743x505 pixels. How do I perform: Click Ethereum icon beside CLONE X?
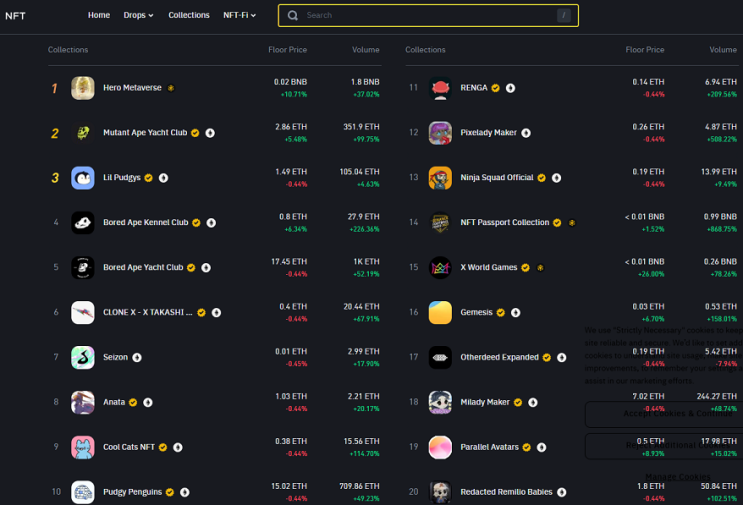[216, 313]
